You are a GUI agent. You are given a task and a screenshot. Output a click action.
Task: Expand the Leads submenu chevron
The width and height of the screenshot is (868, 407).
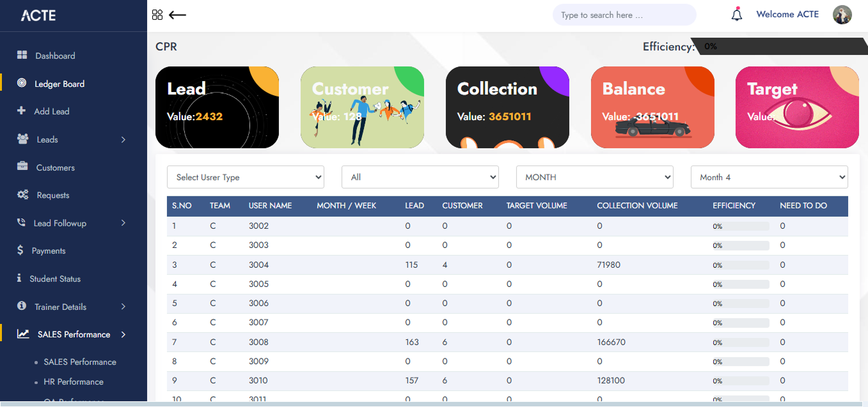123,139
